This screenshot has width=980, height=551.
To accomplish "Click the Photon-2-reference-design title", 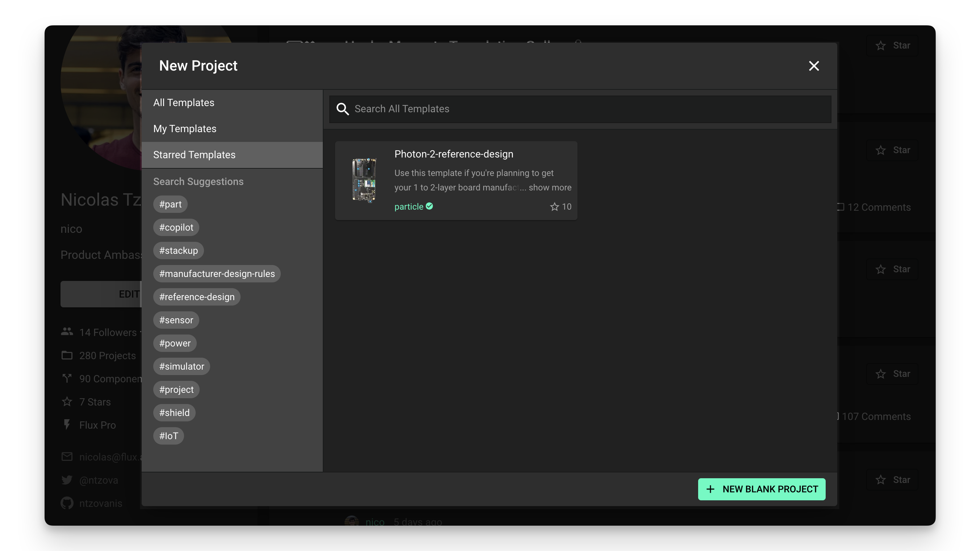I will [x=454, y=154].
